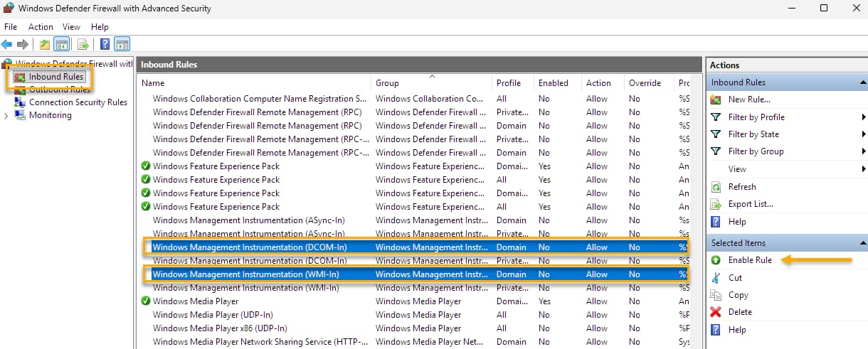
Task: Click the Cut scissors icon
Action: coord(716,278)
